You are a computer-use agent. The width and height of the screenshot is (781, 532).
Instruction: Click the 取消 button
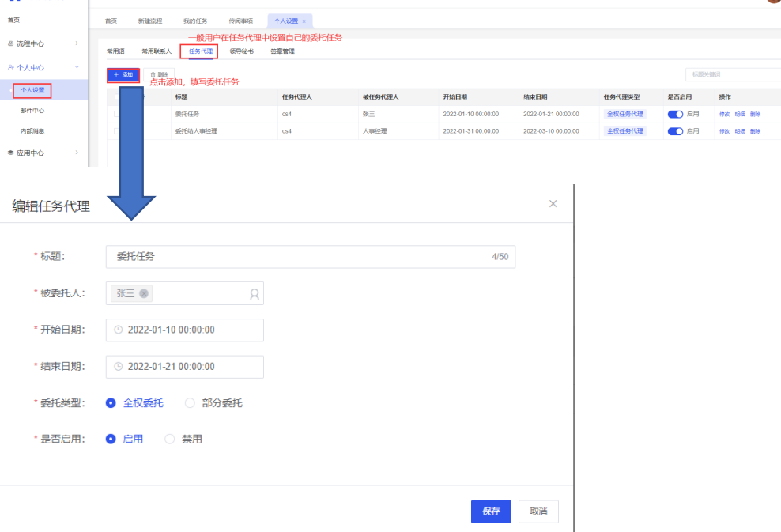click(538, 511)
